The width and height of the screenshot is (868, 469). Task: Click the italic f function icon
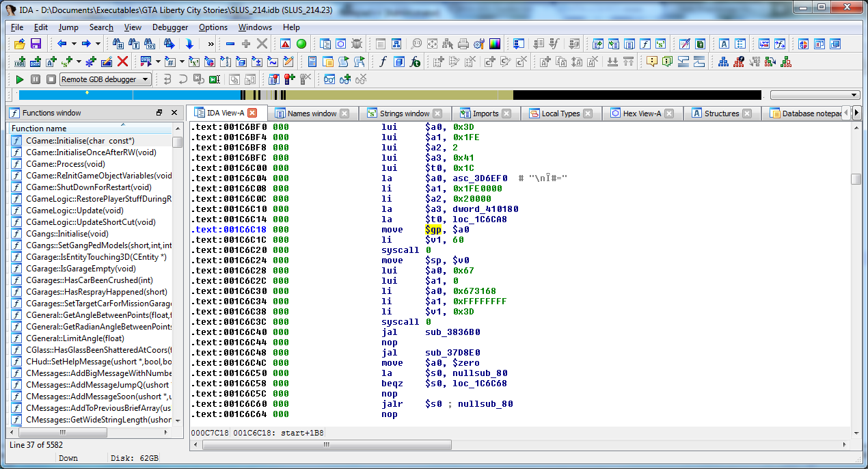click(383, 62)
